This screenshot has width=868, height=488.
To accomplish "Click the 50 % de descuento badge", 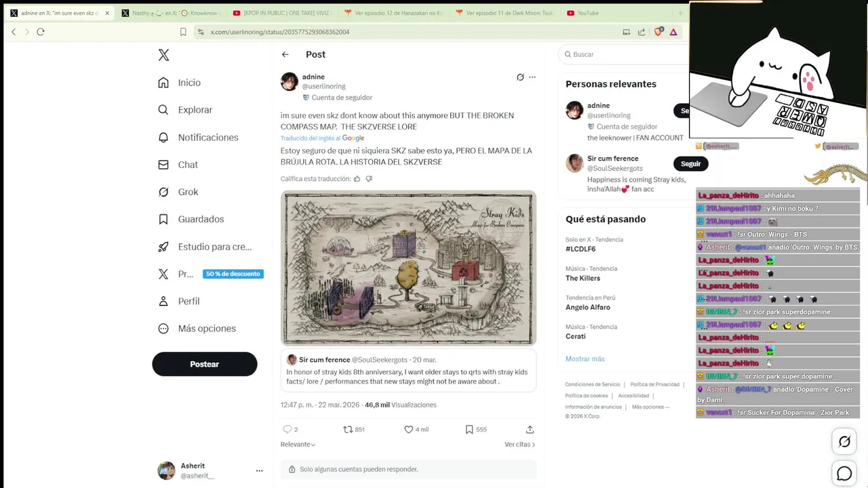I will pos(233,274).
